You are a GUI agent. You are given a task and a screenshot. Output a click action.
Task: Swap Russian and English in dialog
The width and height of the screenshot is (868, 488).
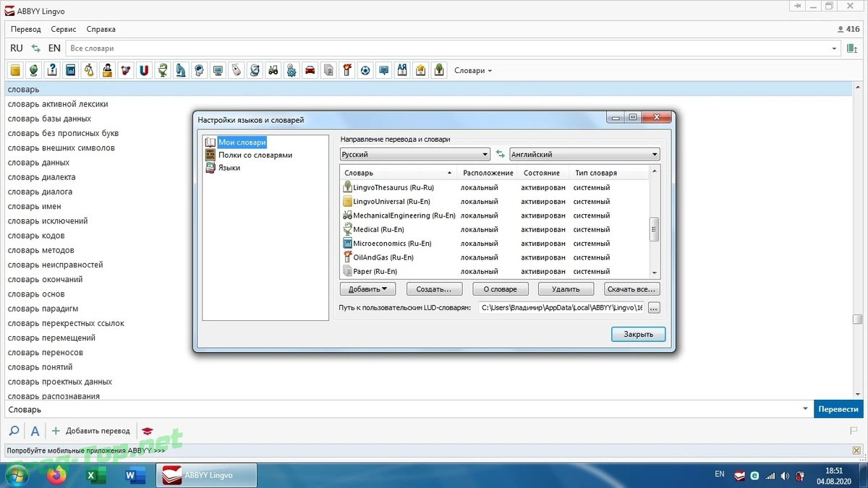[500, 154]
